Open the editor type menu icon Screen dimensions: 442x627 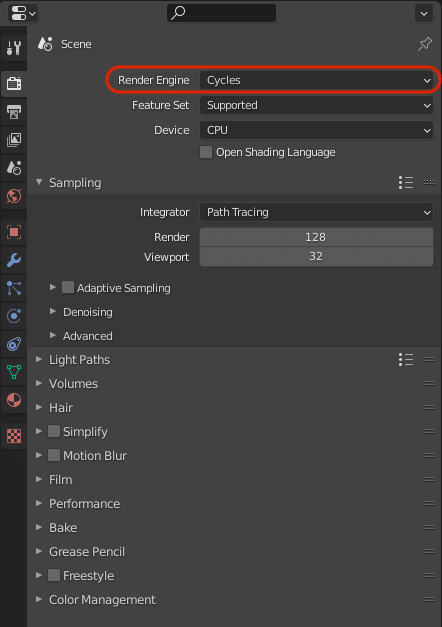click(23, 13)
